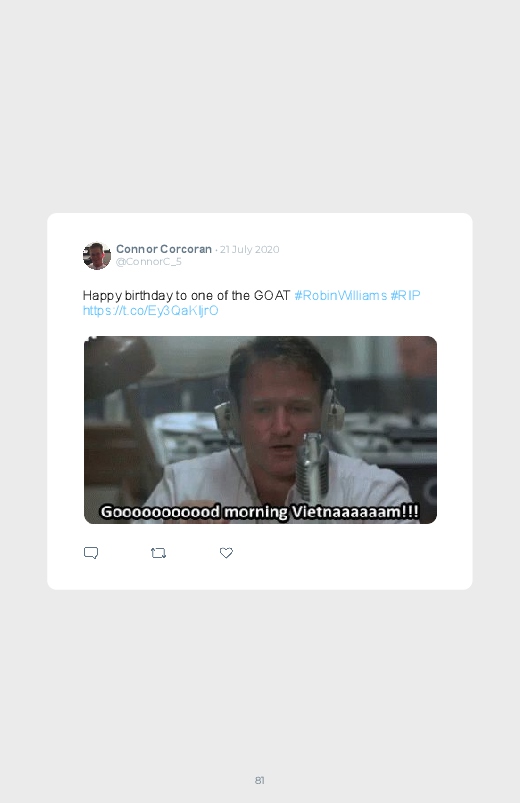The height and width of the screenshot is (803, 520).
Task: Select the 'Happy birthday to one' tweet text
Action: (x=152, y=295)
